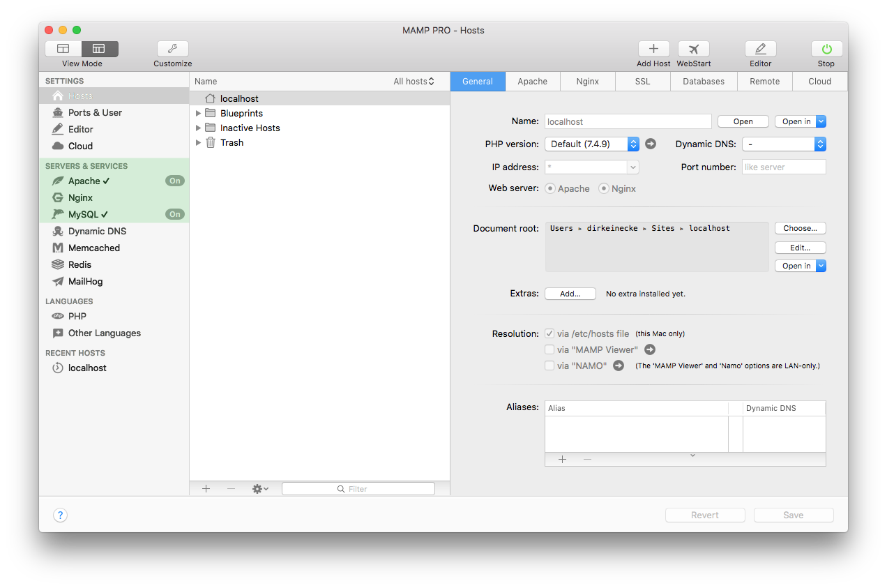Switch to the Databases tab
Image resolution: width=887 pixels, height=588 pixels.
click(703, 81)
